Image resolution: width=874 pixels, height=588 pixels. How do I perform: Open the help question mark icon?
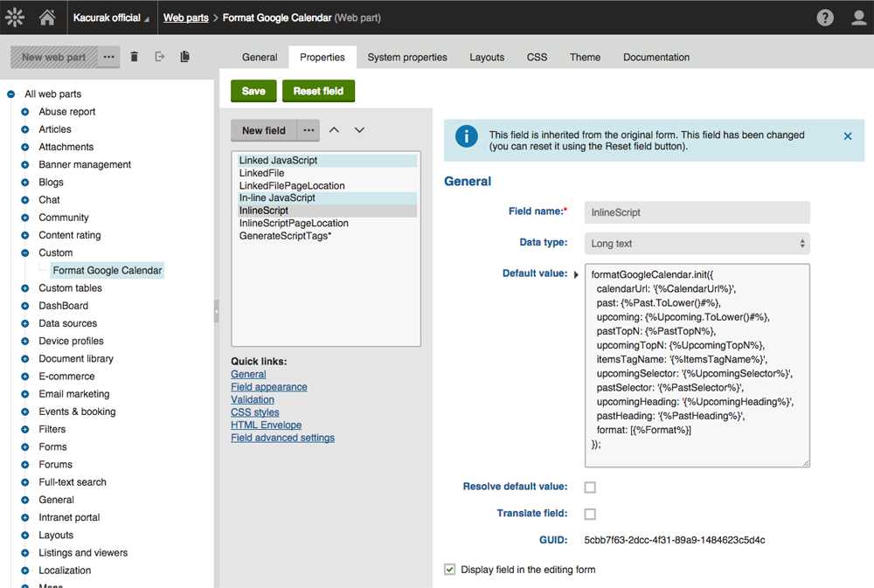(825, 17)
